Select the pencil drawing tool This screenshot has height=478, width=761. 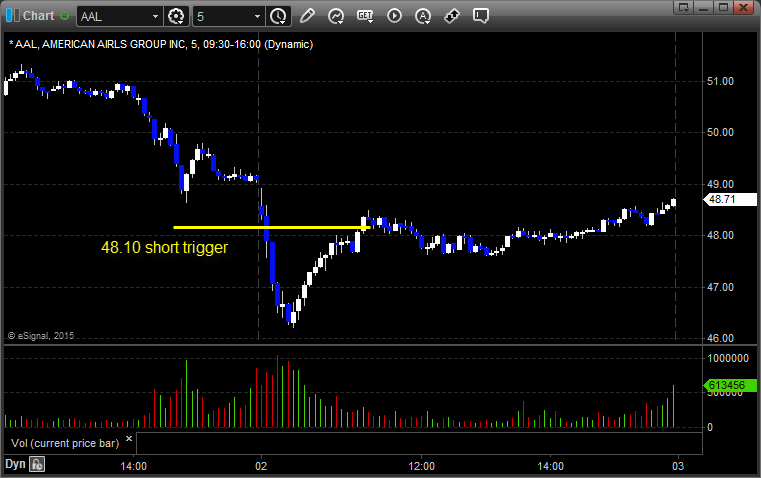307,16
